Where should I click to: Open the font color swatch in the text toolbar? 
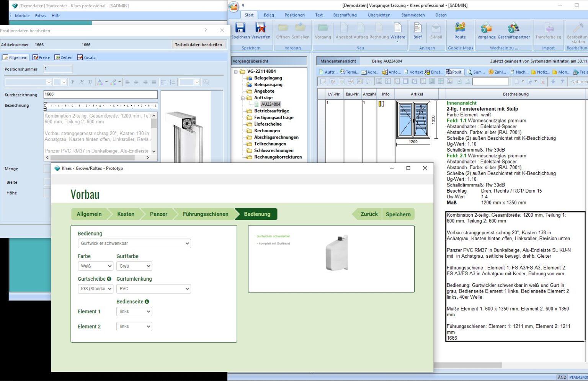click(100, 82)
